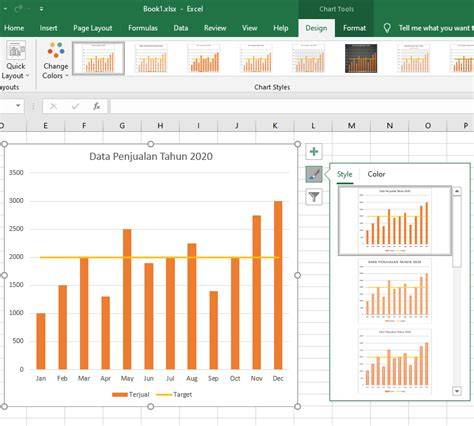Click the Data Penjualan Tahun 2020 chart title
The height and width of the screenshot is (426, 474).
(x=151, y=156)
